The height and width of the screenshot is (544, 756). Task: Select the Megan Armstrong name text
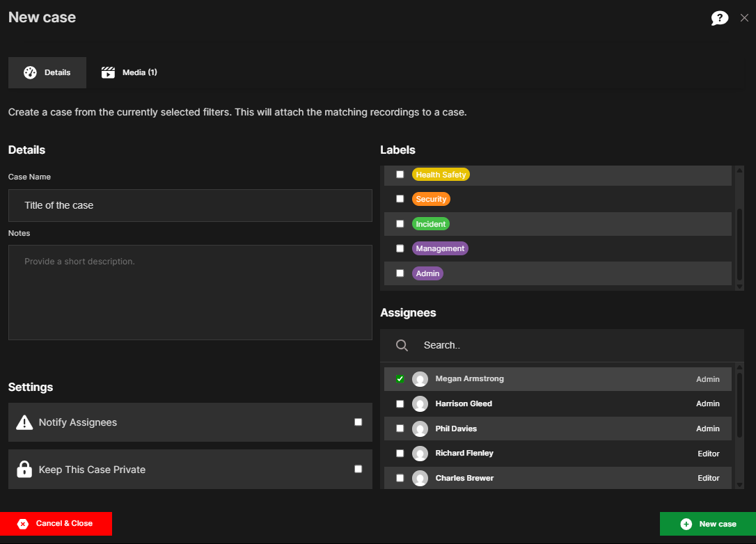pyautogui.click(x=470, y=378)
